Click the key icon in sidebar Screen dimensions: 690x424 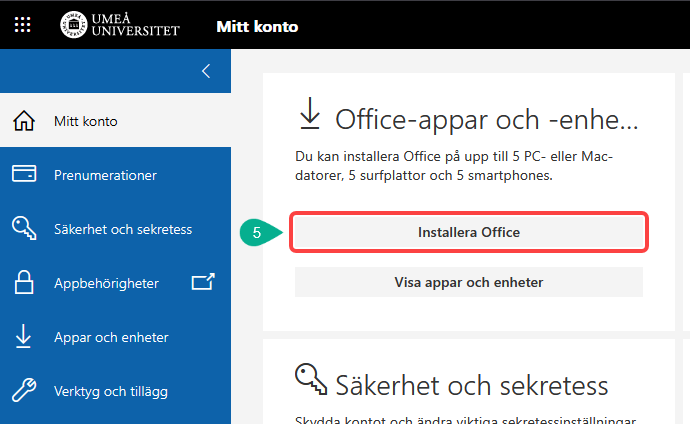(x=24, y=229)
